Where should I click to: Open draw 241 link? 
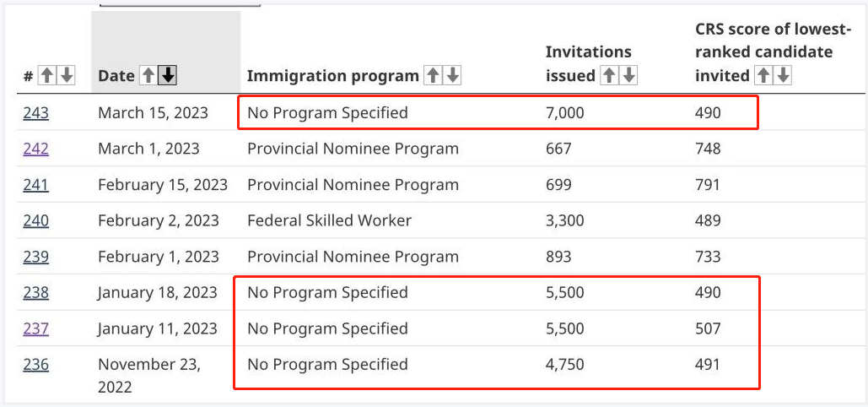(36, 185)
